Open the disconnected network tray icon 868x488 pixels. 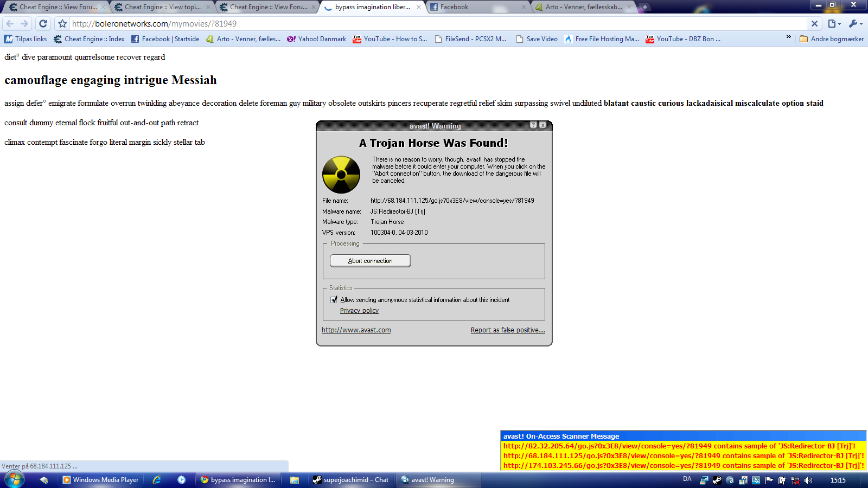coord(795,480)
